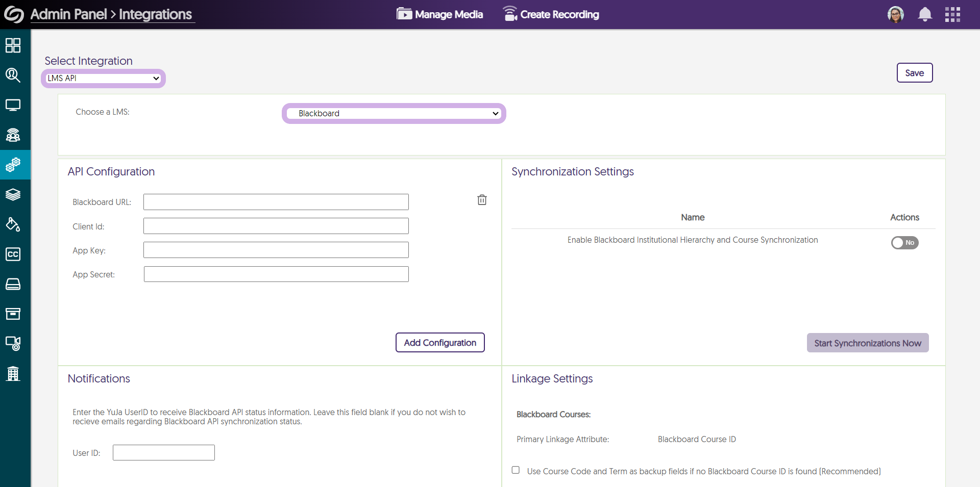Click the 'Linkage Settings' heading

tap(552, 379)
